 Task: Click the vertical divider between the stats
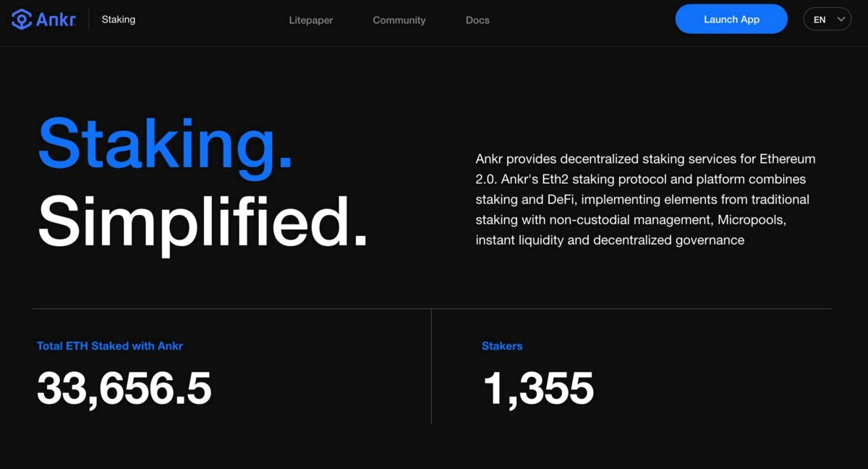(431, 366)
